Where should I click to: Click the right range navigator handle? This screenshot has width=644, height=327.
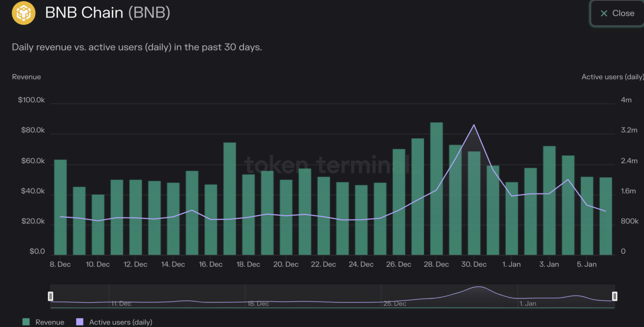tap(614, 296)
